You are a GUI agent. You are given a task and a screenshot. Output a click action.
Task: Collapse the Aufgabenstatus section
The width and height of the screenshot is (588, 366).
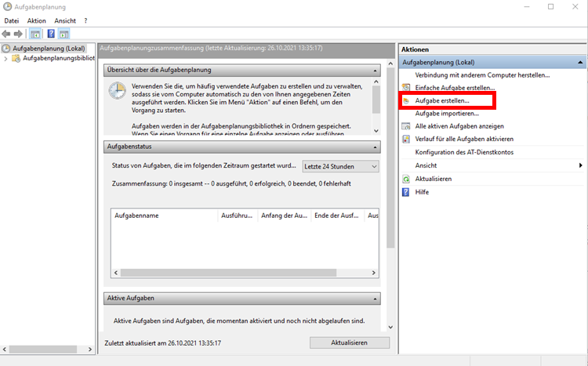pos(376,147)
